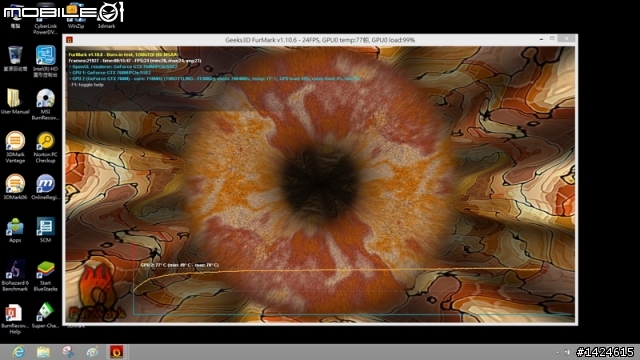
Task: Select the FurMark taskbar button
Action: coord(116,352)
